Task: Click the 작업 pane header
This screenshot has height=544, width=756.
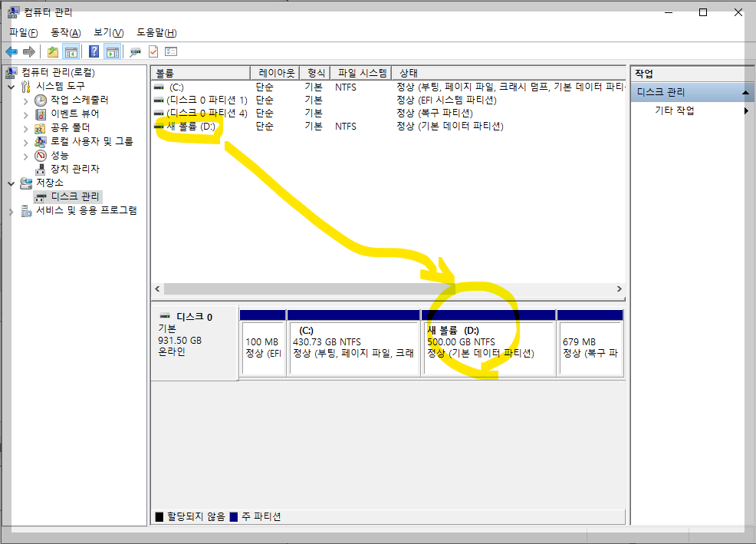Action: point(692,74)
